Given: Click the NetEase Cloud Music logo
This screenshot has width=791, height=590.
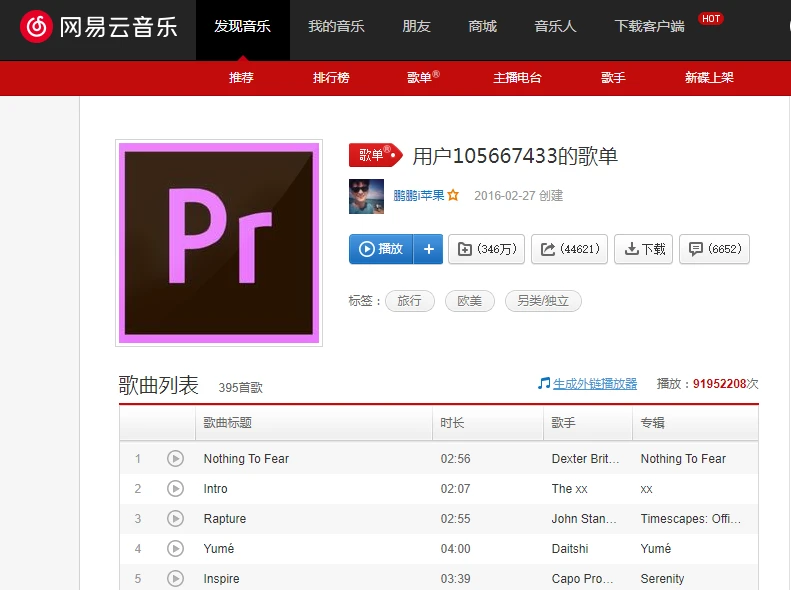Looking at the screenshot, I should click(99, 26).
